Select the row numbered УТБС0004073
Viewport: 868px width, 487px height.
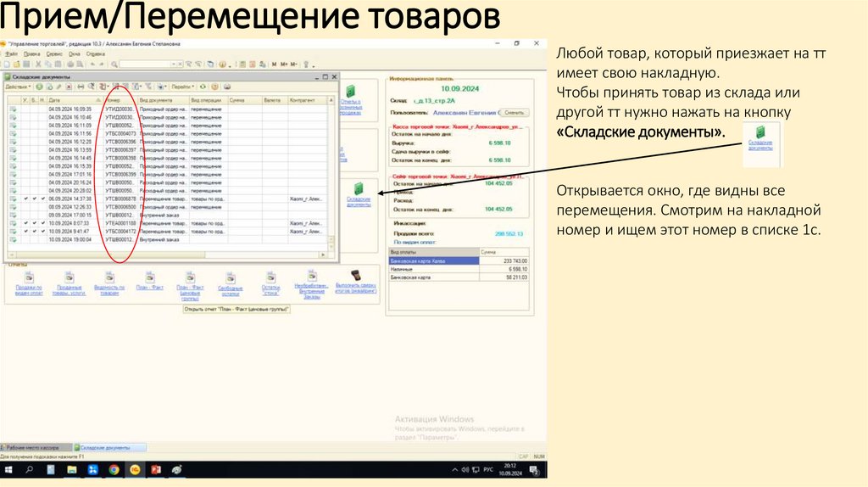pyautogui.click(x=167, y=133)
